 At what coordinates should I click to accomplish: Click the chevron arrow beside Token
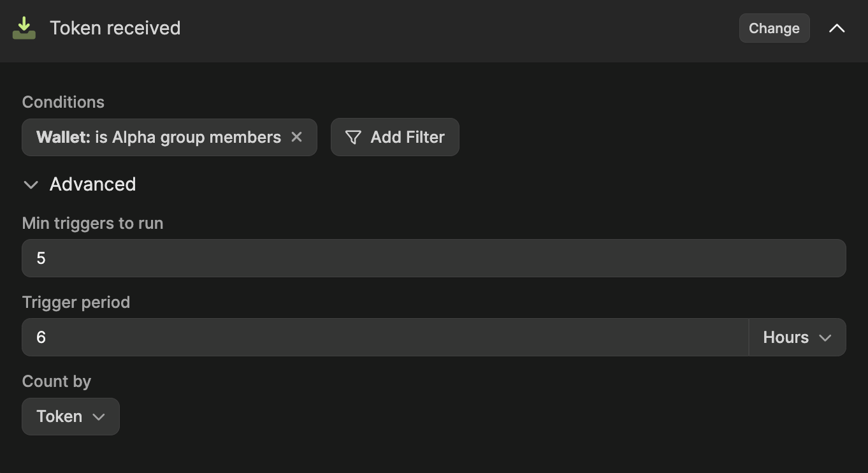(x=99, y=417)
